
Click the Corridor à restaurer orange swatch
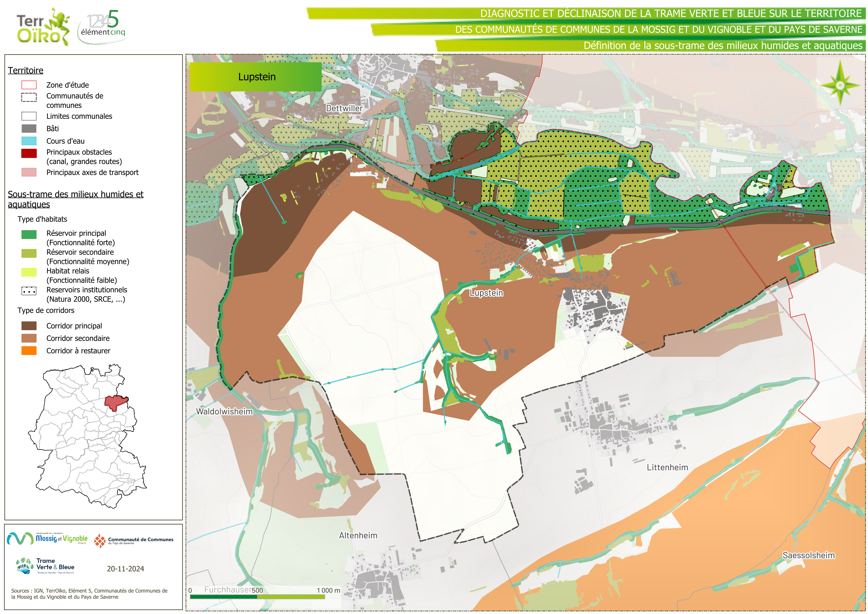[x=29, y=351]
